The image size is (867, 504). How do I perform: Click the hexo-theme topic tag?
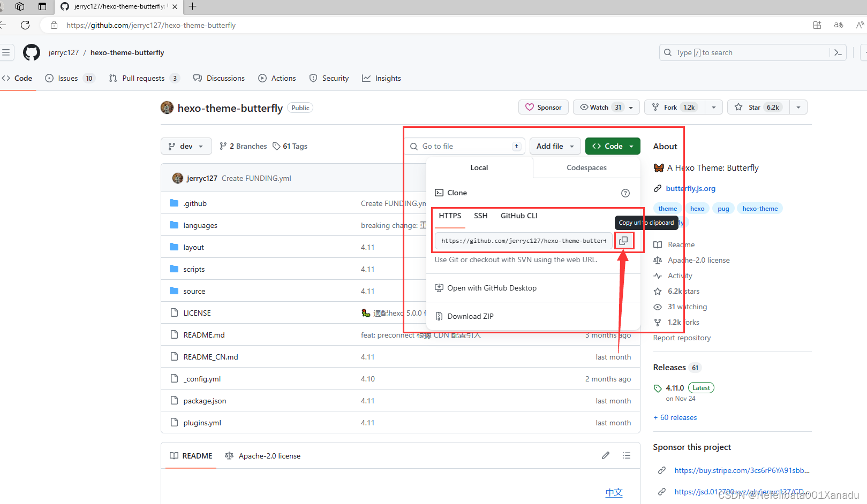[760, 209]
